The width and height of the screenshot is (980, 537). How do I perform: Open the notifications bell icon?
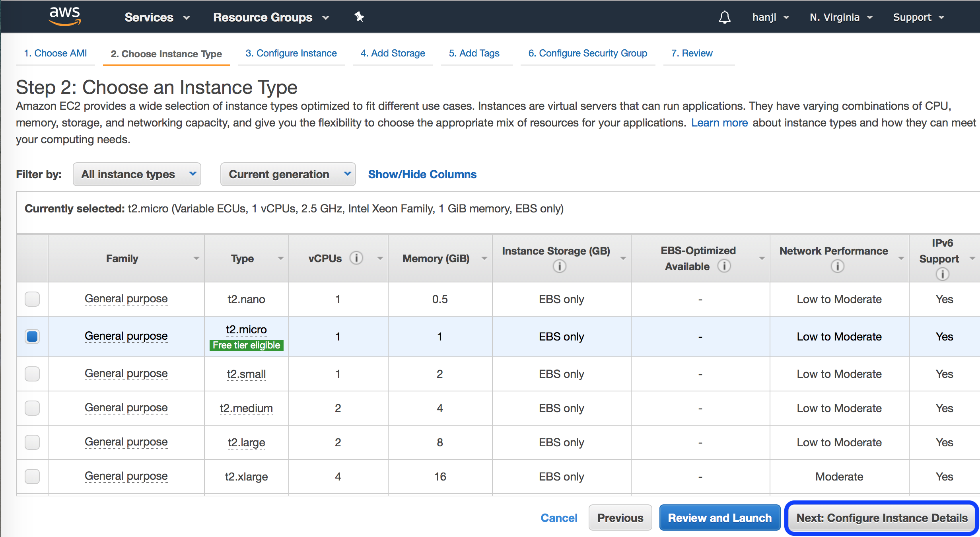(x=725, y=17)
